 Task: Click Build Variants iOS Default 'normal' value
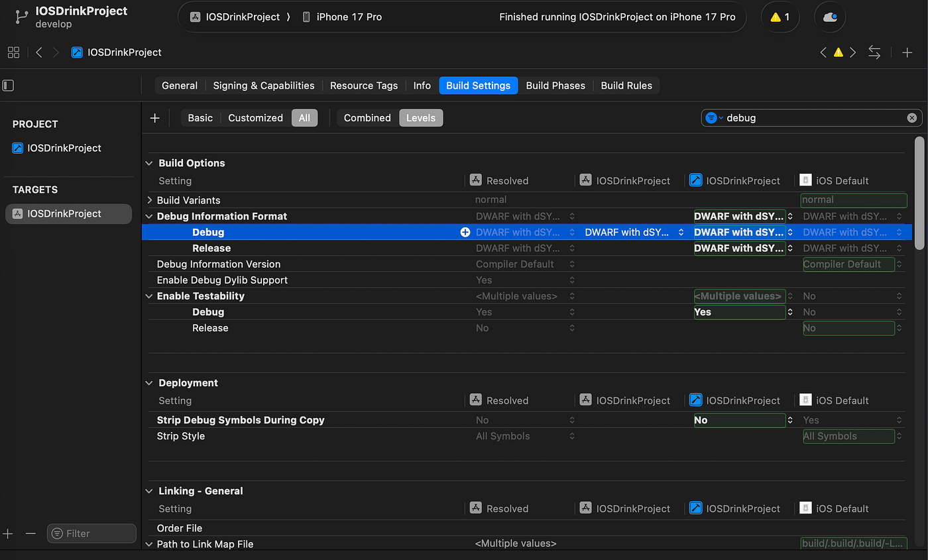click(x=853, y=200)
